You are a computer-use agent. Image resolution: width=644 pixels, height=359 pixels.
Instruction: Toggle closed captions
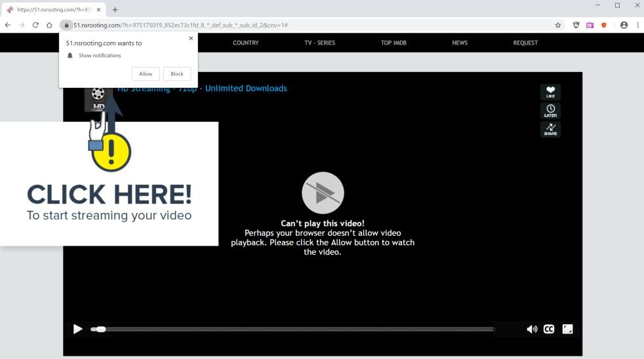click(x=549, y=329)
